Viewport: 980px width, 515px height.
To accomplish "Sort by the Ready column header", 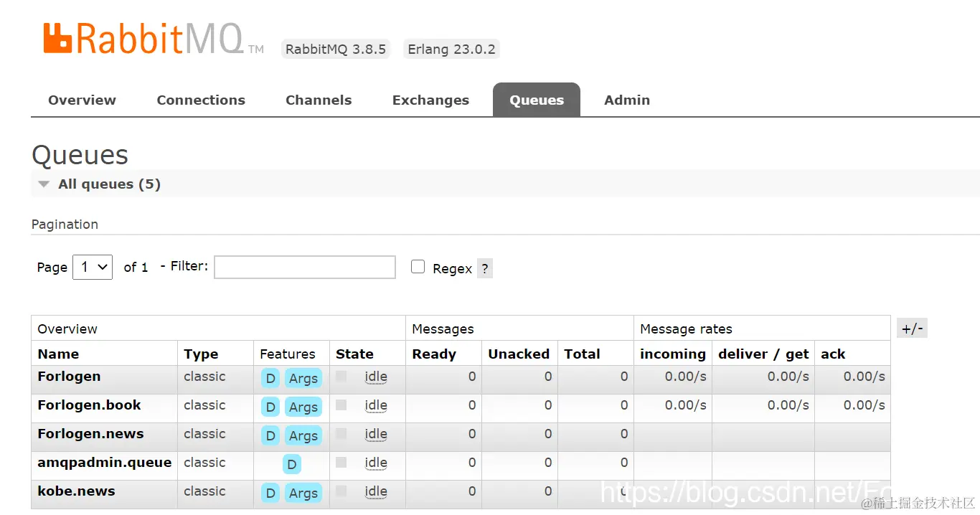I will pyautogui.click(x=434, y=354).
